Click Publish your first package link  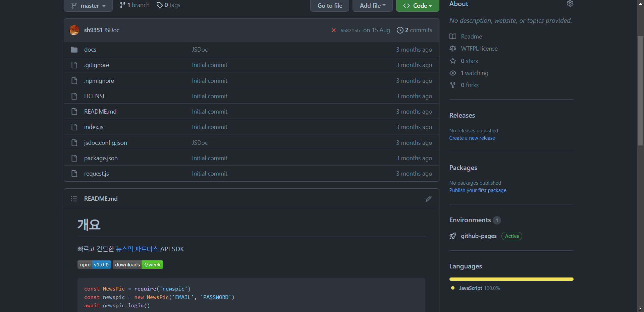(478, 190)
